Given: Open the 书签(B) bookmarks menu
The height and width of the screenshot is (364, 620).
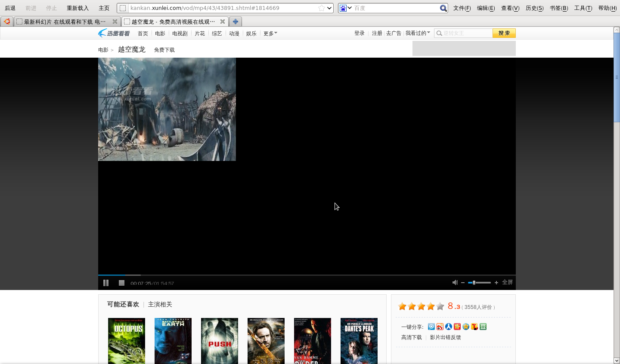Looking at the screenshot, I should (x=558, y=8).
